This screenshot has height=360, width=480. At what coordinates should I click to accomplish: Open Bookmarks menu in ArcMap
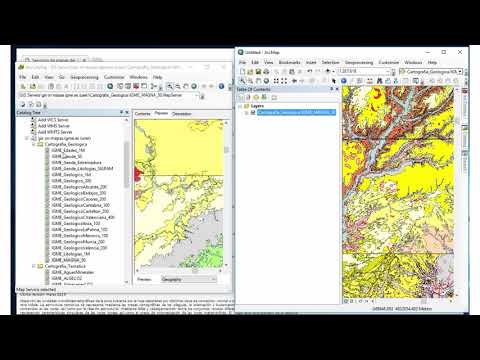pyautogui.click(x=289, y=62)
